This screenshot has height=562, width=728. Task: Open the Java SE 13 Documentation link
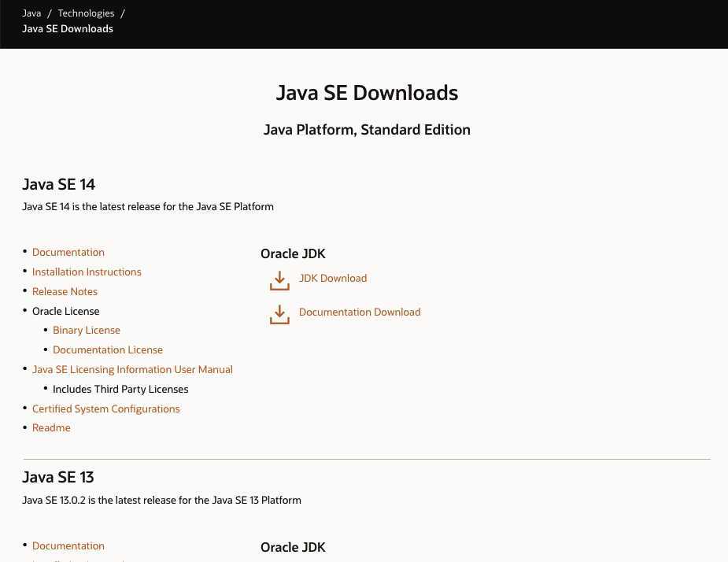click(68, 545)
